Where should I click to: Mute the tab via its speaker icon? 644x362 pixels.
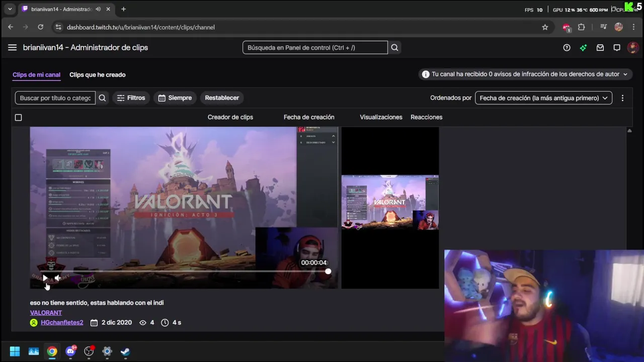pyautogui.click(x=98, y=9)
